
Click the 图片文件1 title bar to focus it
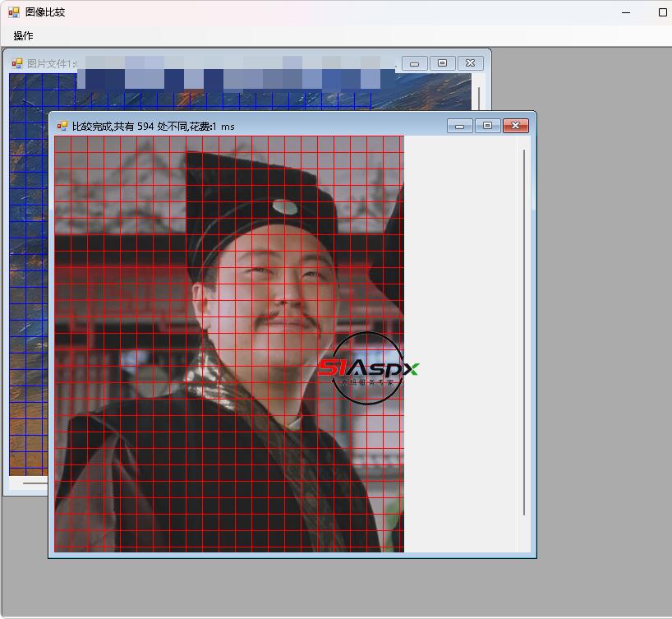51,63
